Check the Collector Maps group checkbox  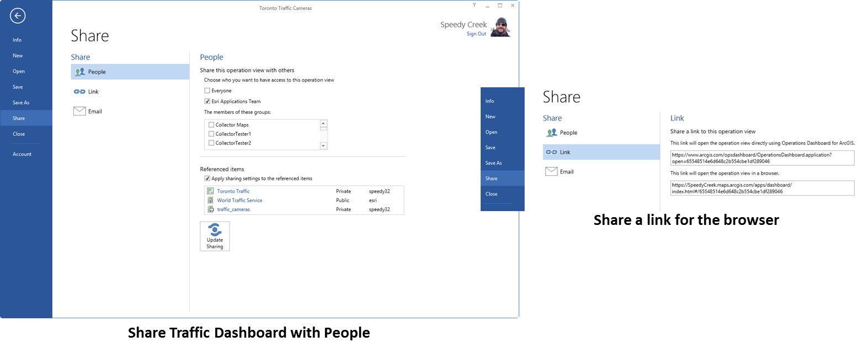pyautogui.click(x=211, y=125)
